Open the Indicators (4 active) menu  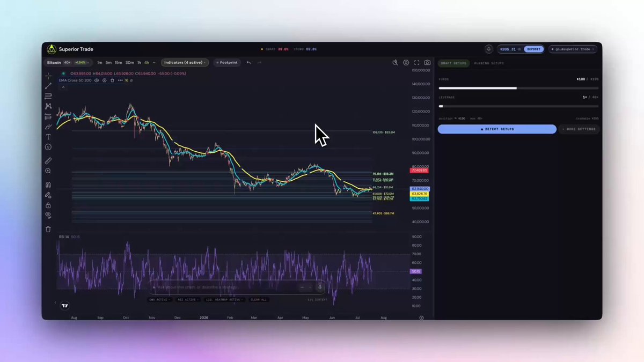(185, 63)
